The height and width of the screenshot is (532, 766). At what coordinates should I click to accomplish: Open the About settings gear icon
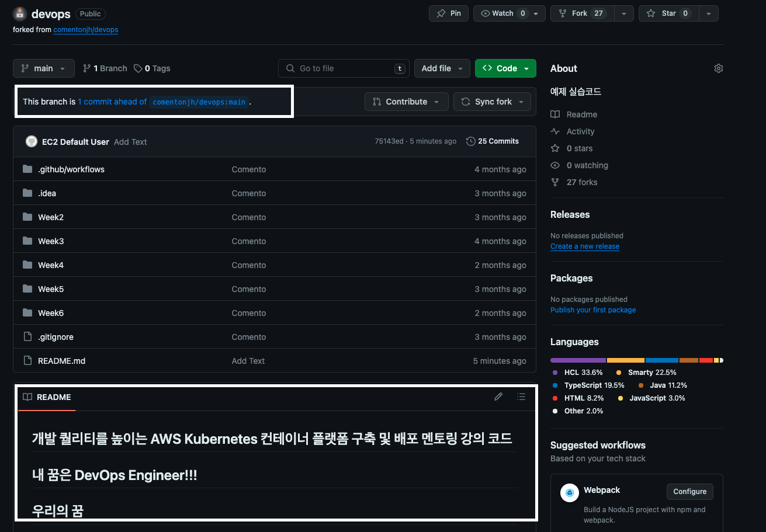719,68
